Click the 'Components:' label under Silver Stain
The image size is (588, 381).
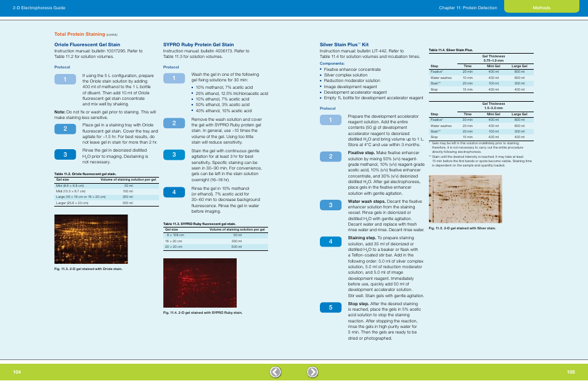click(x=332, y=63)
